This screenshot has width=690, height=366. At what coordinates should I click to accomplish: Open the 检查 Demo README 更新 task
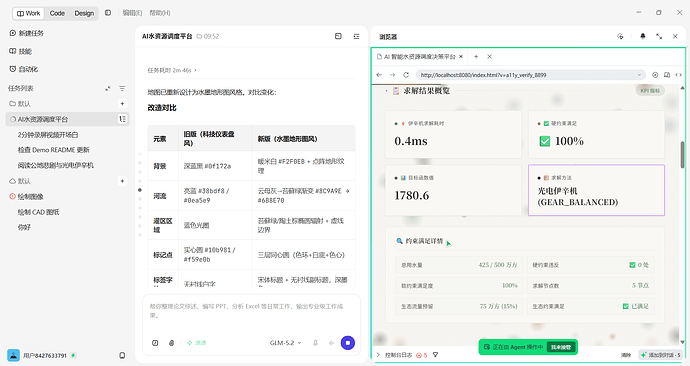pos(54,150)
